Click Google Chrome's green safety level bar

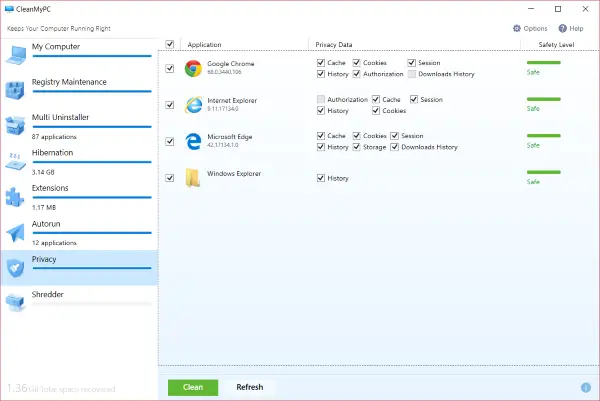543,62
